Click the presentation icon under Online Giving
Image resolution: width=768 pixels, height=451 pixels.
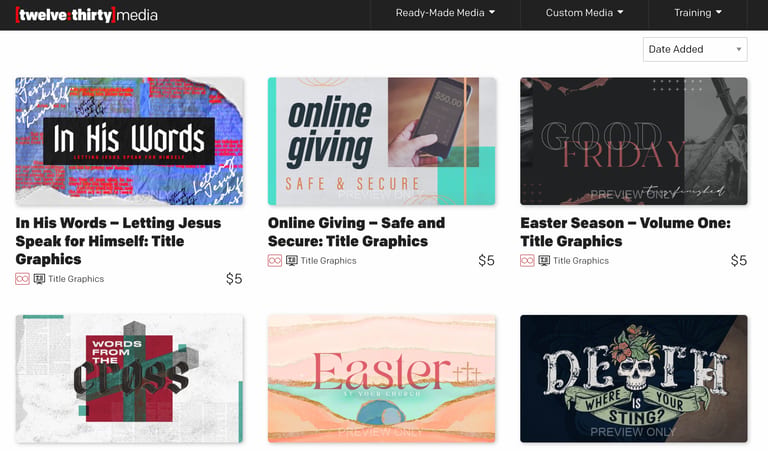(291, 261)
